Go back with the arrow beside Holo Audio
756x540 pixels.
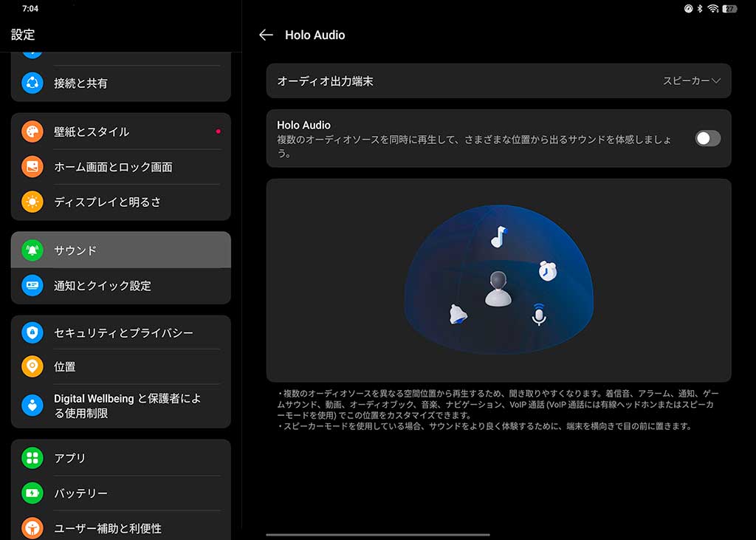[x=266, y=35]
